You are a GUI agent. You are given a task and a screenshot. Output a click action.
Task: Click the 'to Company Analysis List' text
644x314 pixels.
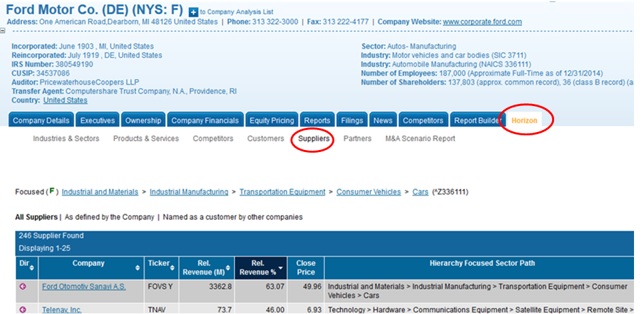236,12
